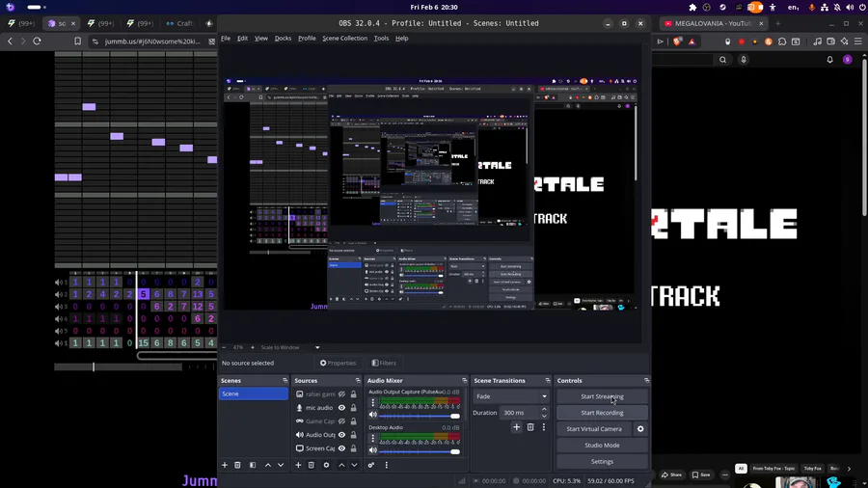The height and width of the screenshot is (488, 868).
Task: Open the Edit menu in OBS
Action: point(242,39)
